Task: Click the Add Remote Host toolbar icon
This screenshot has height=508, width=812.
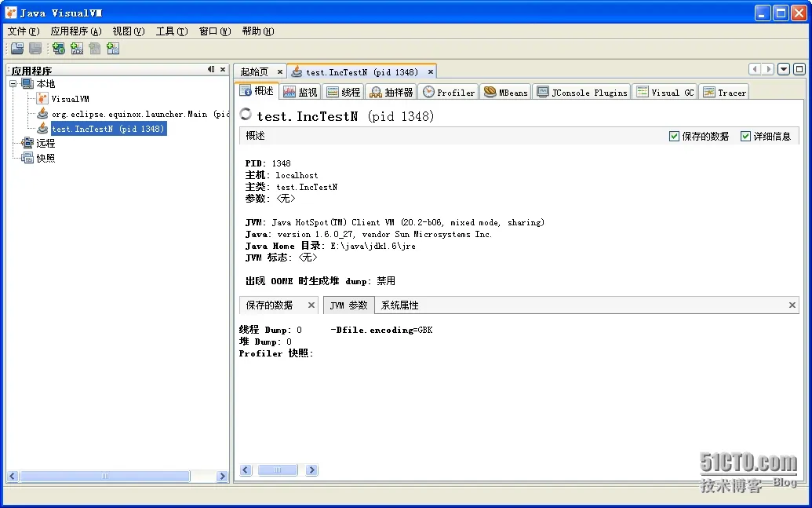Action: 59,49
